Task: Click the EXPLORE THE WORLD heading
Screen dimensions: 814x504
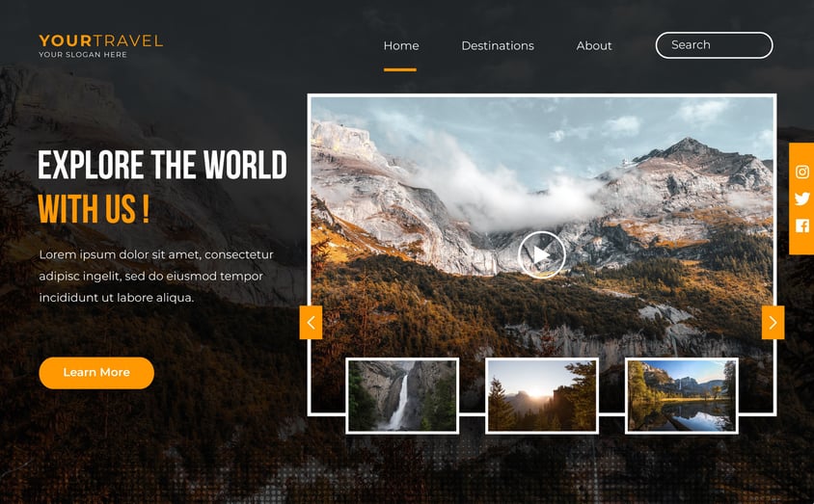Action: coord(162,165)
